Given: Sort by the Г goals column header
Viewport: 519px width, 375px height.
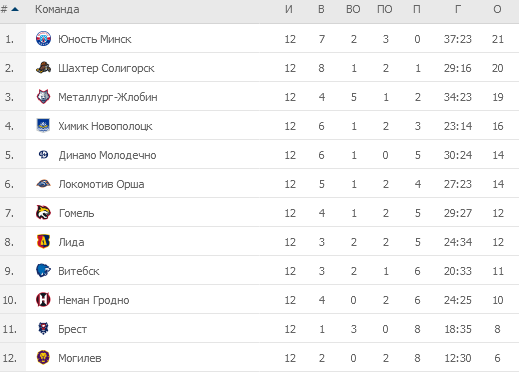Looking at the screenshot, I should point(458,9).
